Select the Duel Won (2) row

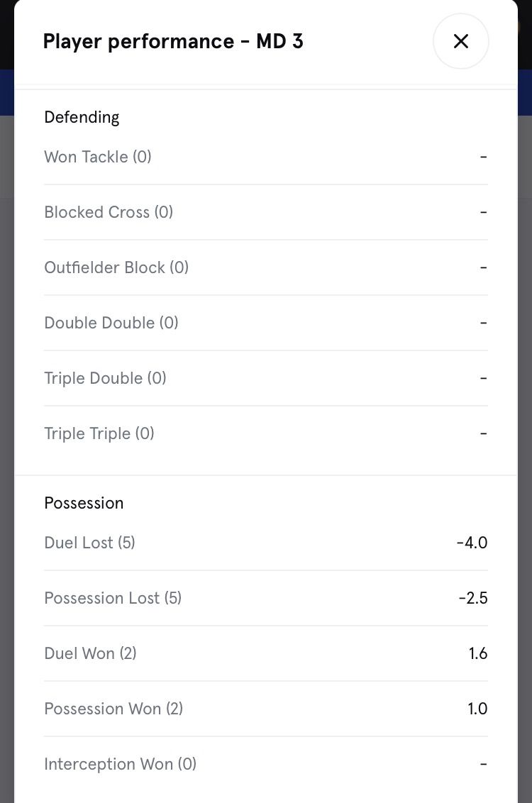(x=90, y=653)
